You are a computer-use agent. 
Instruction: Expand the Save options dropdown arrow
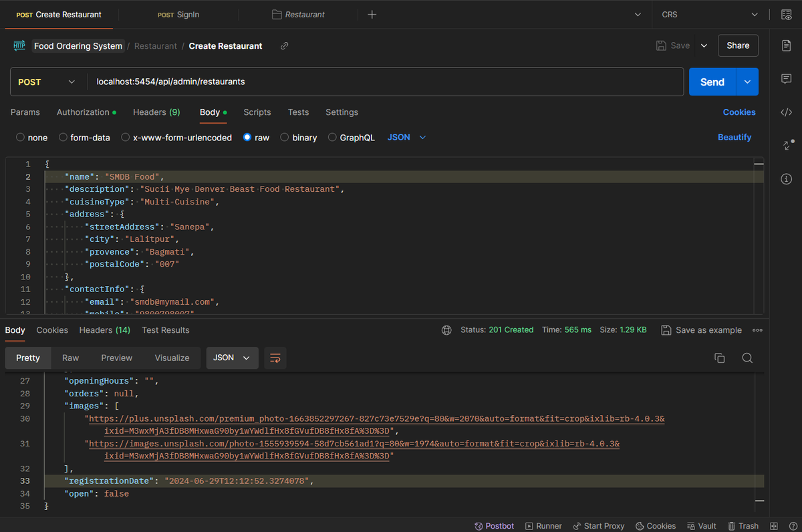pos(704,46)
